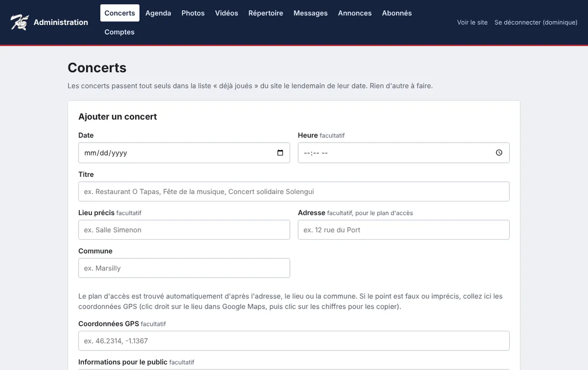Viewport: 588px width, 370px height.
Task: Open the Répertoire page
Action: pyautogui.click(x=266, y=13)
